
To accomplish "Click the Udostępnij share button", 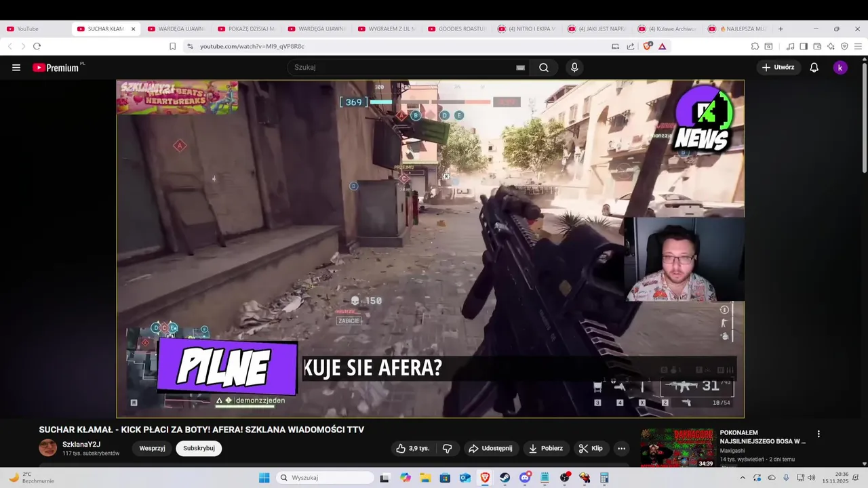I will point(490,448).
